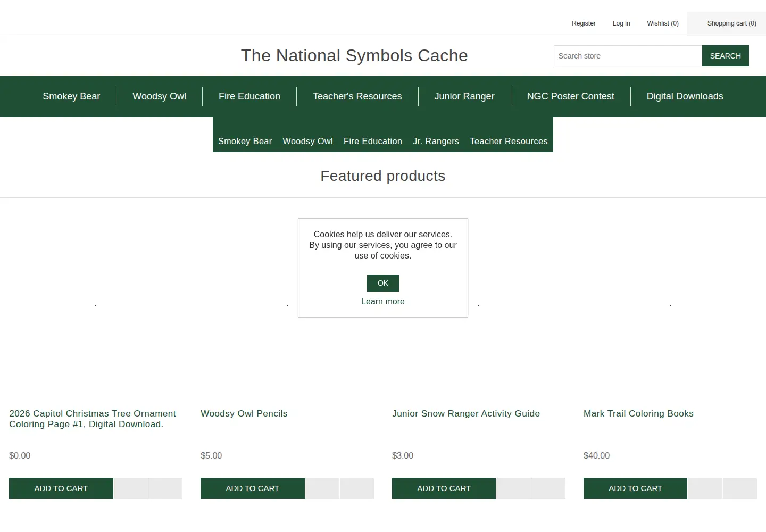Add Mark Trail Coloring Books to compare list
This screenshot has width=766, height=532.
click(x=705, y=488)
